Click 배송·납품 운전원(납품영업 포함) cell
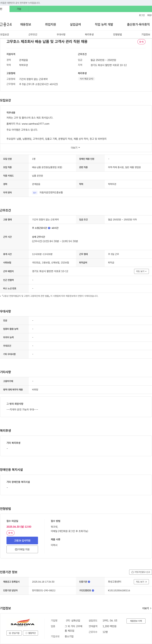The height and width of the screenshot is (644, 152). [x=47, y=167]
